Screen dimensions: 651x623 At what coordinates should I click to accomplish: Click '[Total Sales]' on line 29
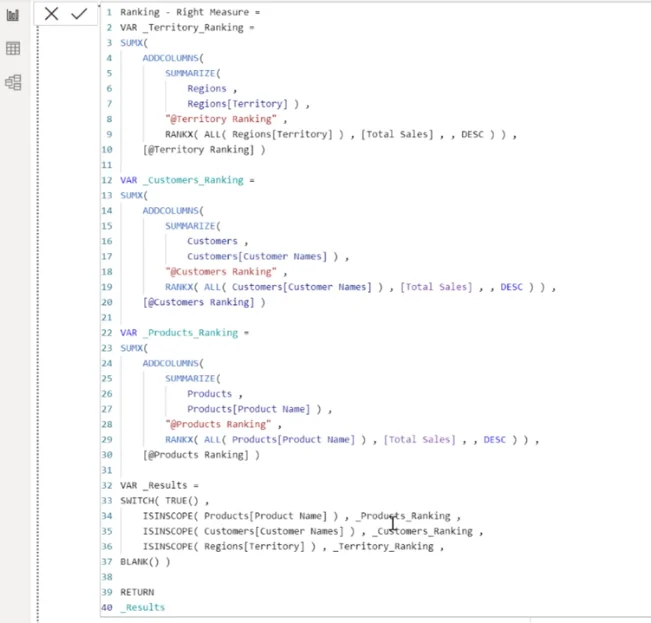[419, 440]
